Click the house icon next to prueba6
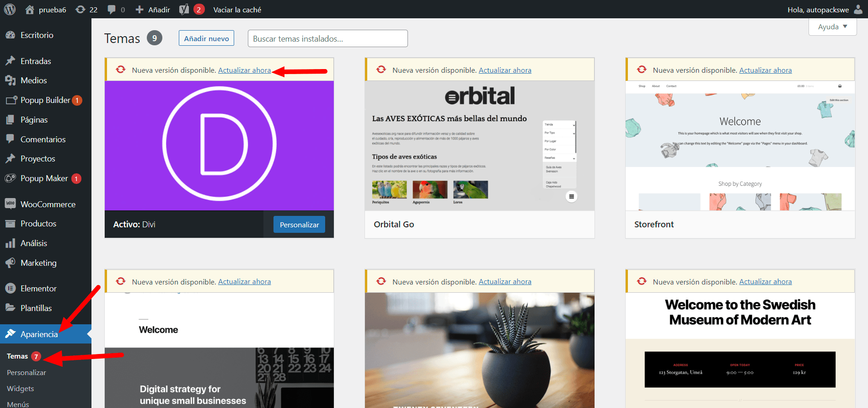Screen dimensions: 868x408 [30, 10]
